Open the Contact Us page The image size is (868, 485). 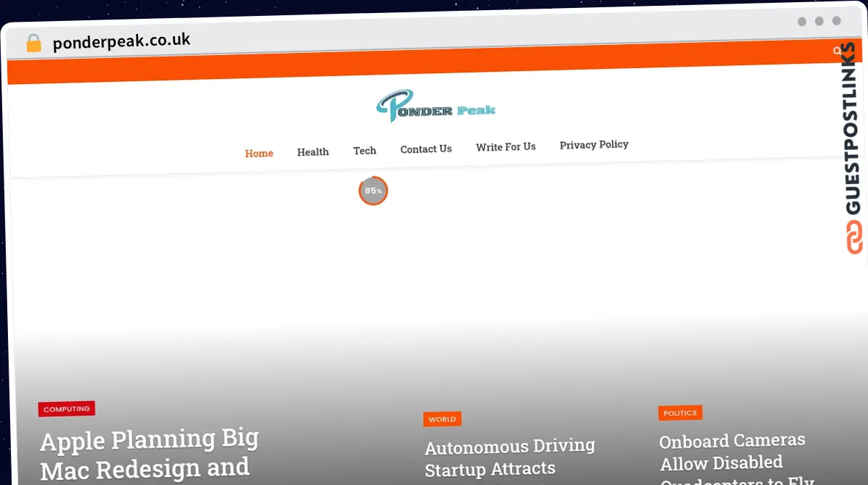426,149
